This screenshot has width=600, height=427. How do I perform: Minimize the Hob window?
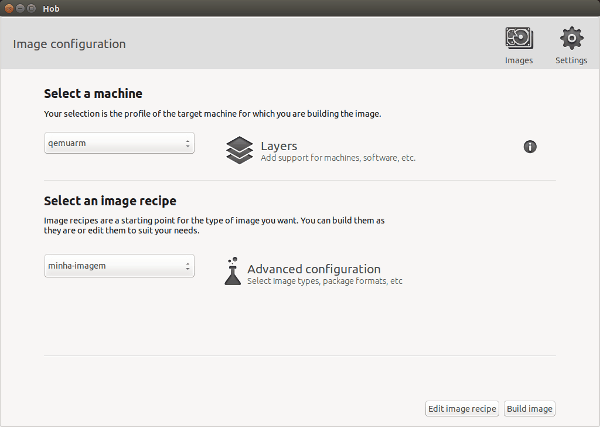click(x=22, y=8)
